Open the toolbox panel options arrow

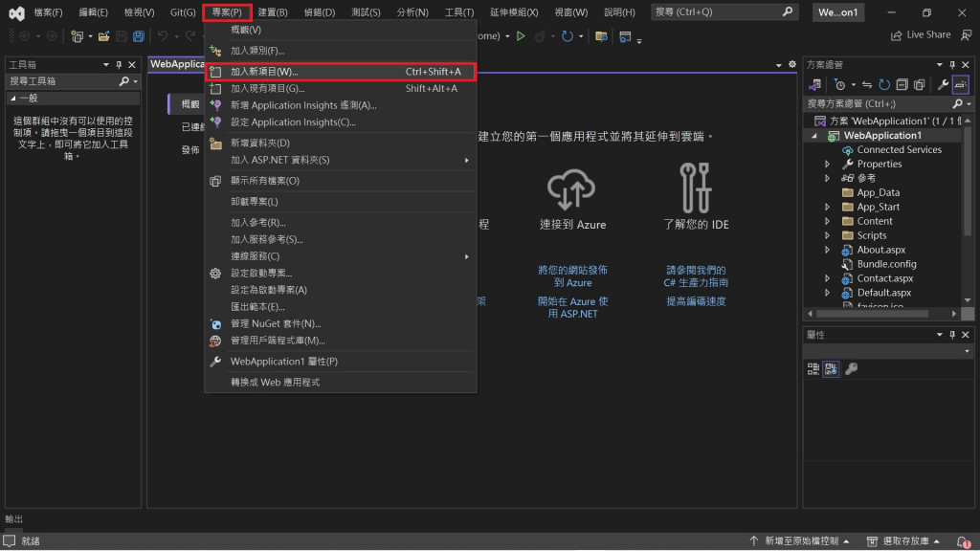pyautogui.click(x=105, y=64)
